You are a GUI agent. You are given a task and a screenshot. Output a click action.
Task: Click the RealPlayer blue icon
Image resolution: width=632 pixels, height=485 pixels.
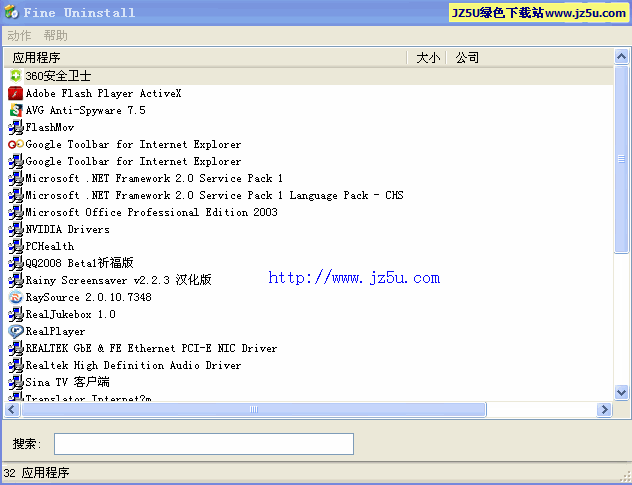pyautogui.click(x=15, y=331)
